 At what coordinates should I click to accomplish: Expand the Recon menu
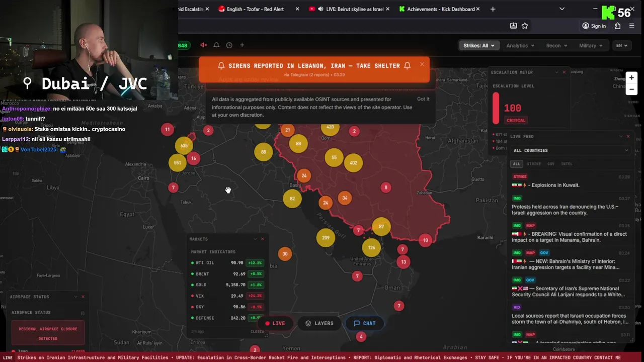[x=556, y=45]
